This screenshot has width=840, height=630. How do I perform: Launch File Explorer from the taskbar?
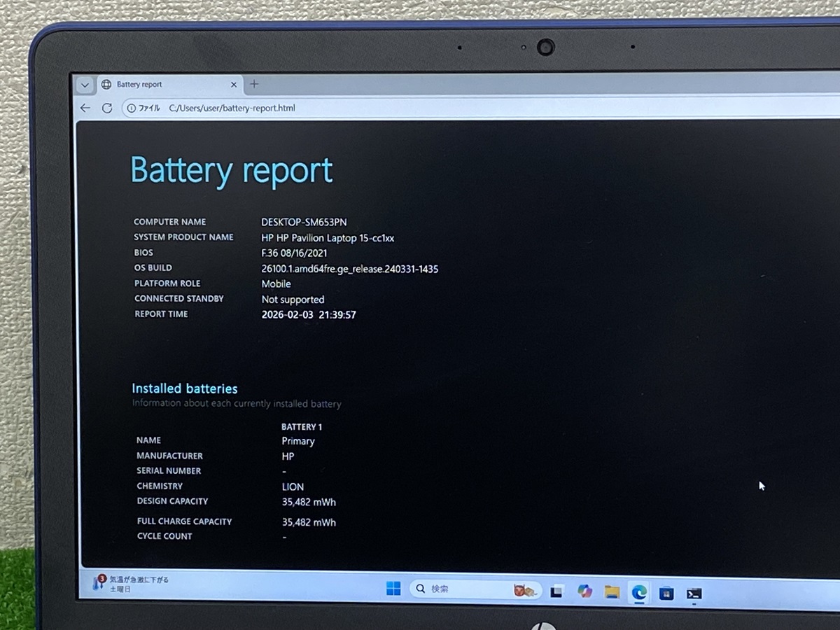612,591
